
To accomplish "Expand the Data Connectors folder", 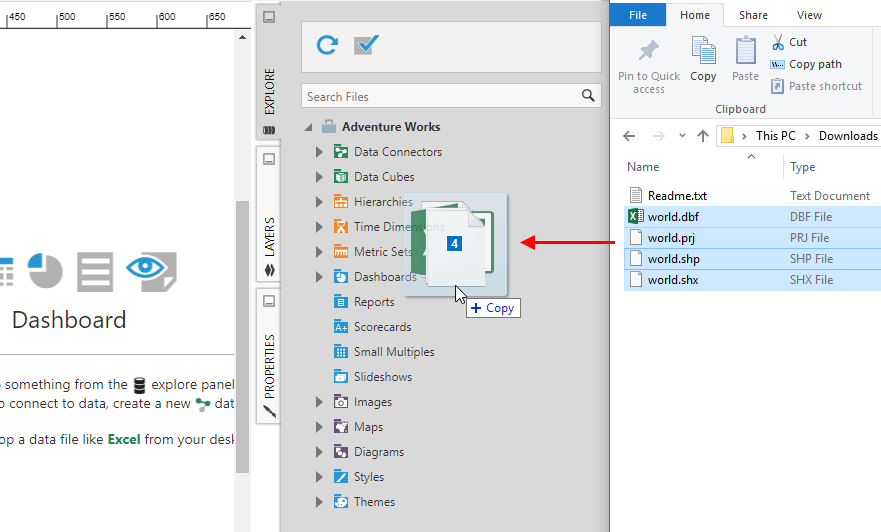I will coord(319,152).
